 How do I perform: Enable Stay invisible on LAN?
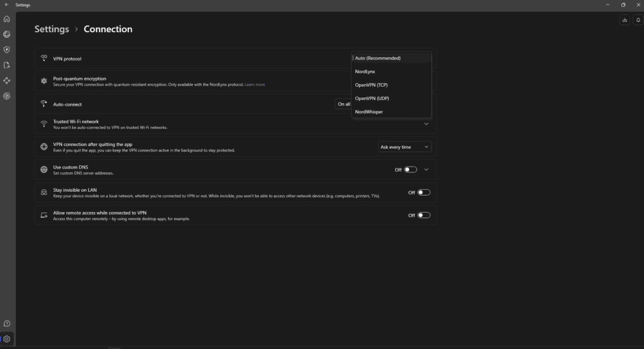coord(424,192)
